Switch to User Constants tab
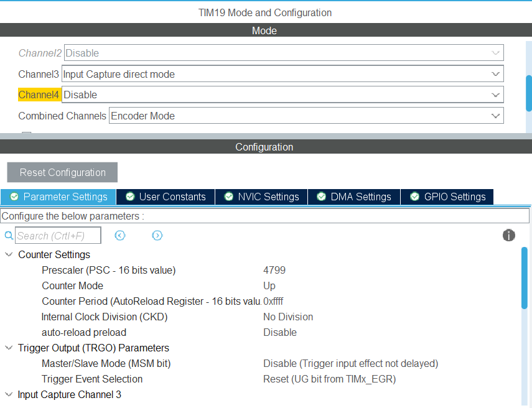This screenshot has height=408, width=532. (x=166, y=197)
